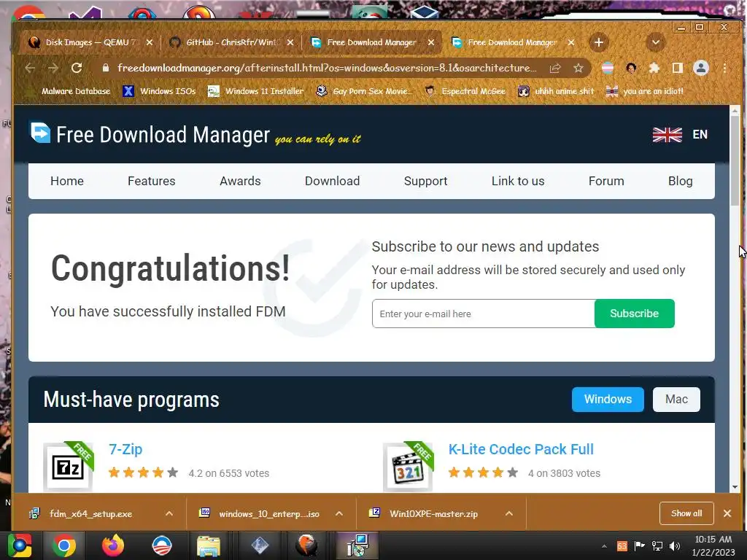Viewport: 747px width, 560px height.
Task: Open Support in site navigation
Action: (x=425, y=181)
